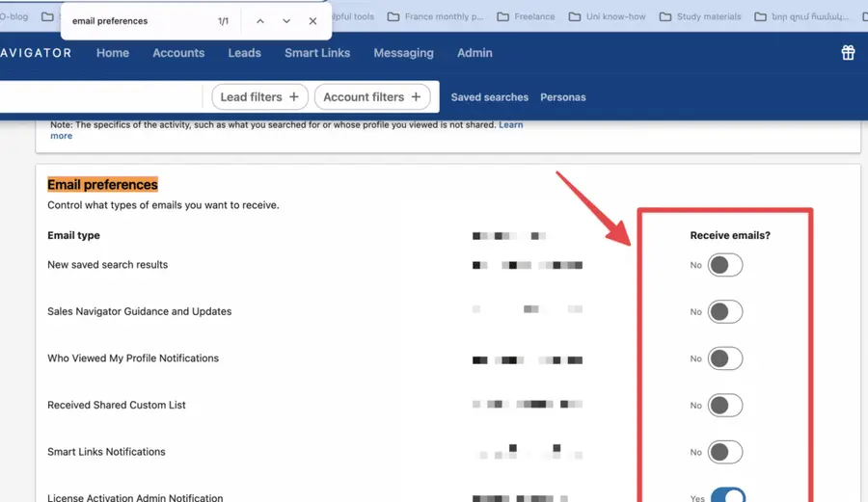This screenshot has height=502, width=868.
Task: Toggle Smart Links Notifications emails
Action: (x=724, y=452)
